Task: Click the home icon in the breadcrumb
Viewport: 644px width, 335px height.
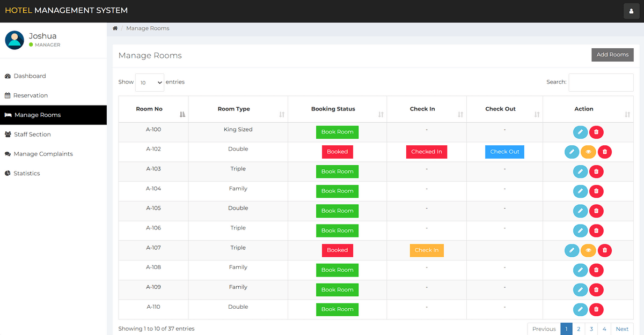Action: (x=115, y=28)
